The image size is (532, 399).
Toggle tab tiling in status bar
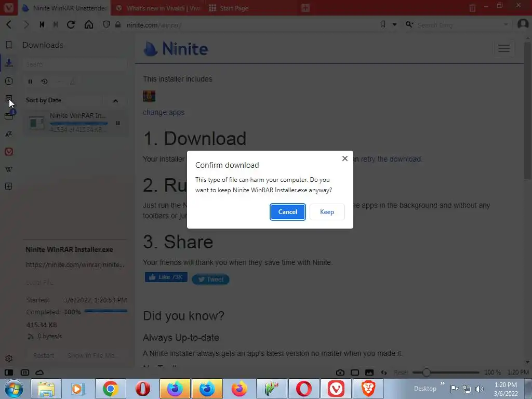point(25,373)
